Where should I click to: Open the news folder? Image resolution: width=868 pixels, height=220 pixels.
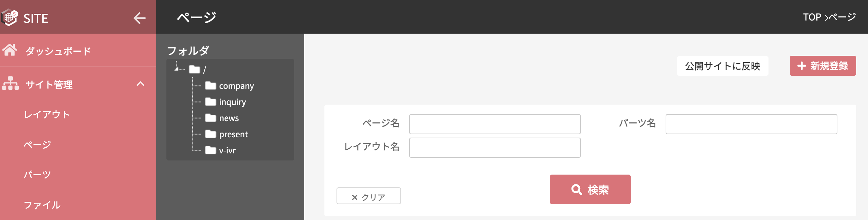pos(229,118)
